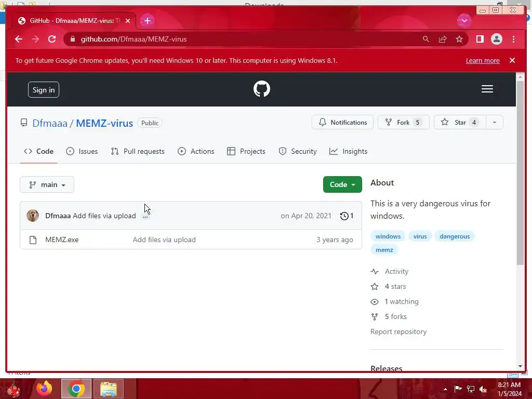Viewport: 532px width, 399px height.
Task: Click the browser forward arrow
Action: (35, 39)
